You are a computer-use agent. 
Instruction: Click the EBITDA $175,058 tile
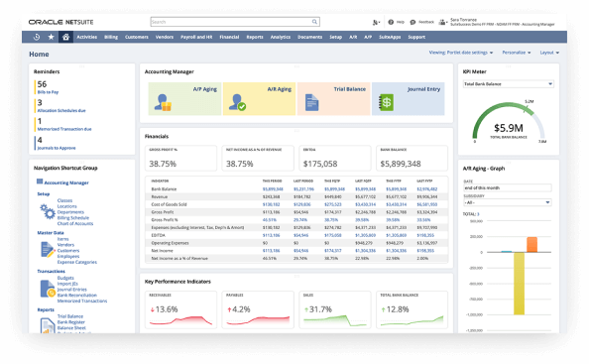[x=335, y=158]
